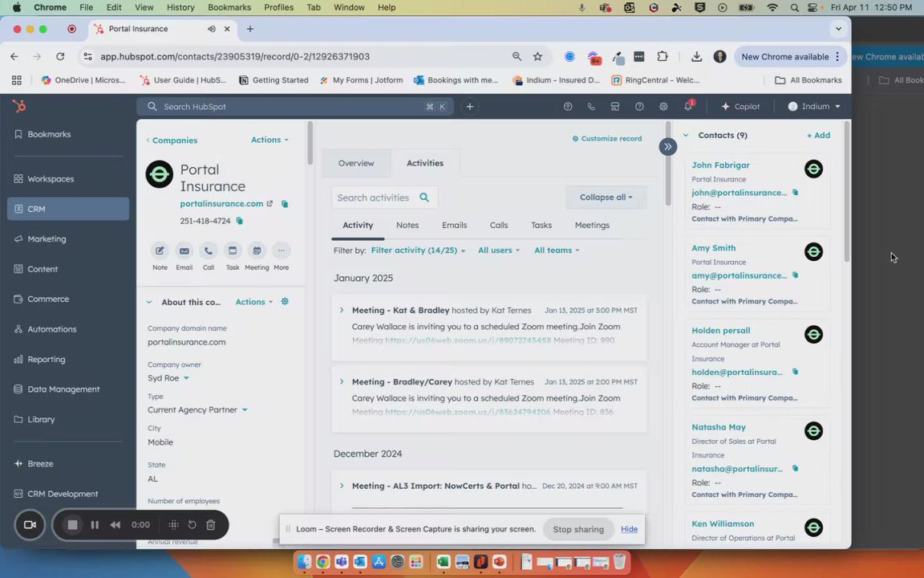Screen dimensions: 924x578
Task: Collapse the Contacts (9) panel
Action: pos(686,135)
